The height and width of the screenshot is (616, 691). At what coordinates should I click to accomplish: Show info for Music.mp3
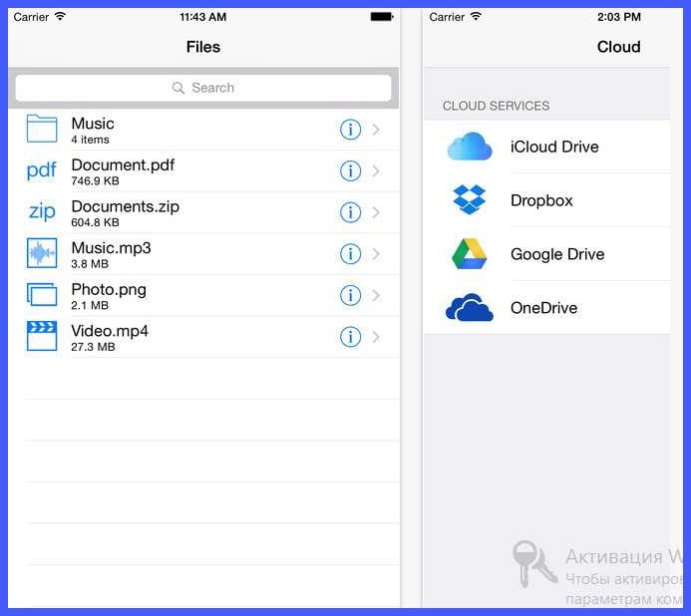coord(350,254)
